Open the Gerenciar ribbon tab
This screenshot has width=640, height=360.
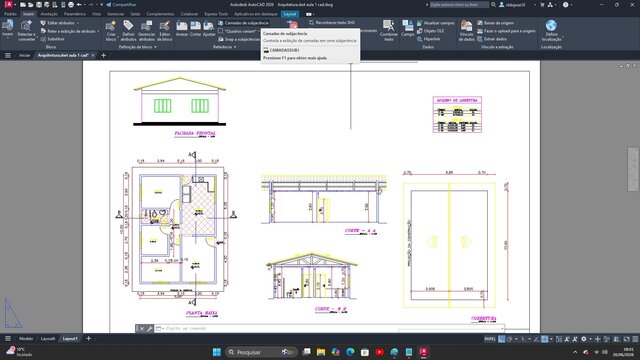[x=116, y=14]
